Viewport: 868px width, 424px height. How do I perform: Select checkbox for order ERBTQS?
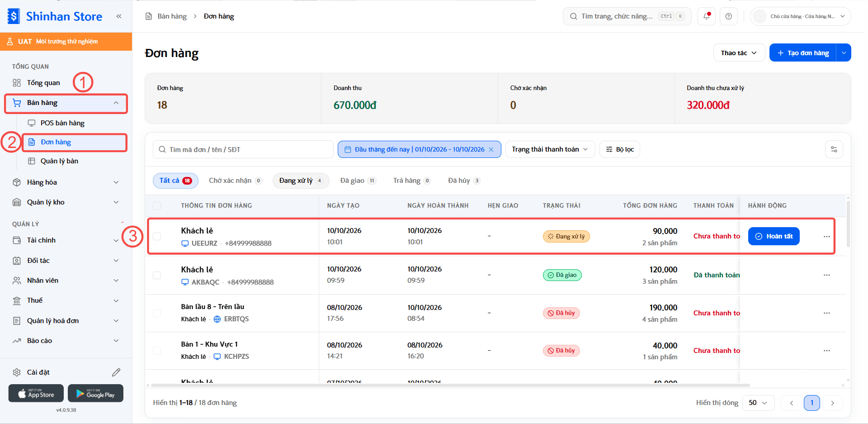157,313
